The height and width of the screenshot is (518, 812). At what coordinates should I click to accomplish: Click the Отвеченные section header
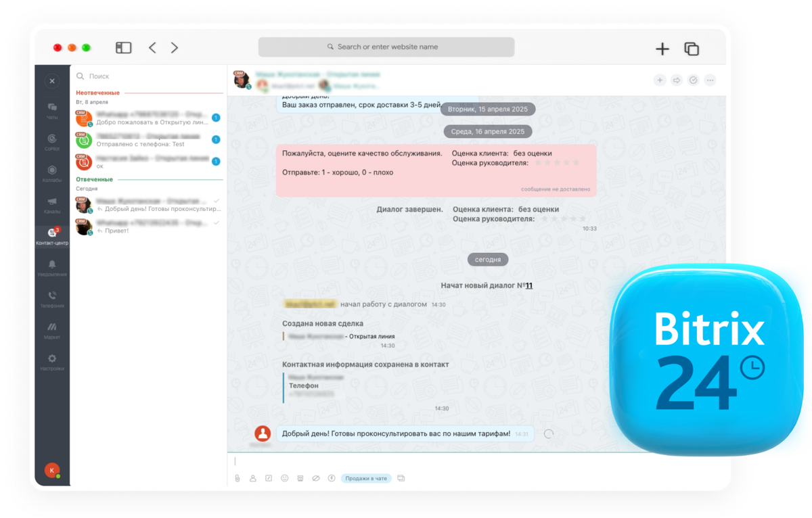(94, 179)
